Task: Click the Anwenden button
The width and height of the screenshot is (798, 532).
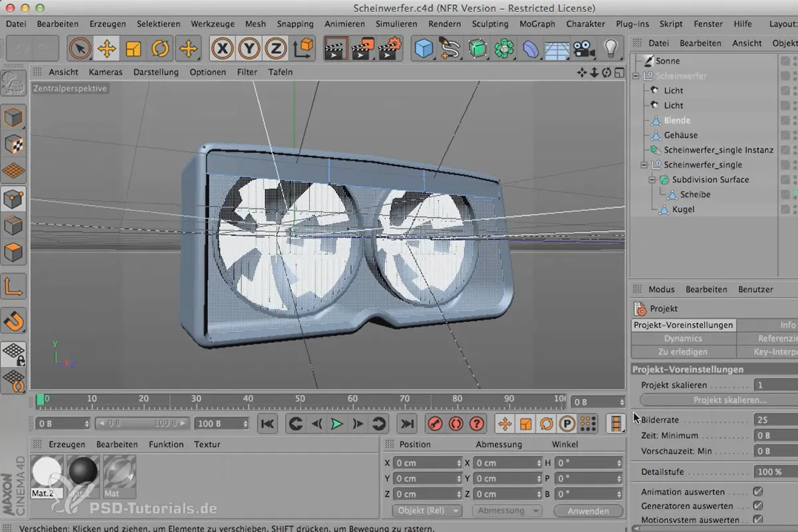Action: (589, 511)
